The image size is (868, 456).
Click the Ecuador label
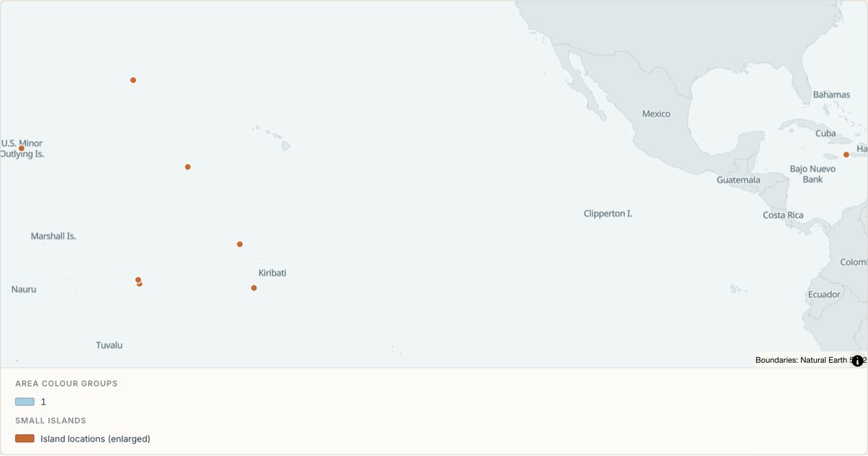(x=824, y=295)
